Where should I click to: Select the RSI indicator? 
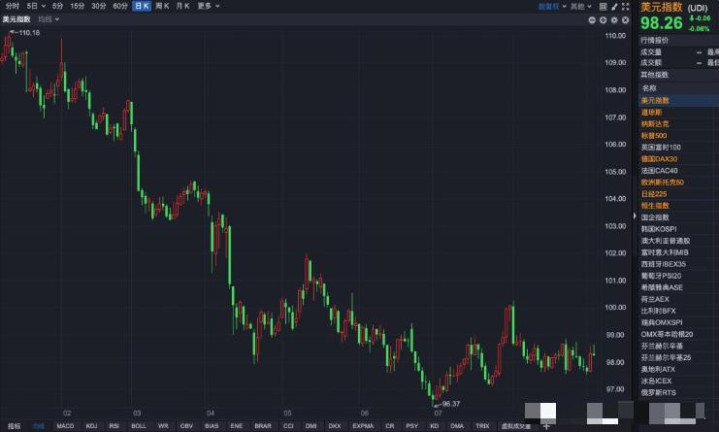point(114,426)
